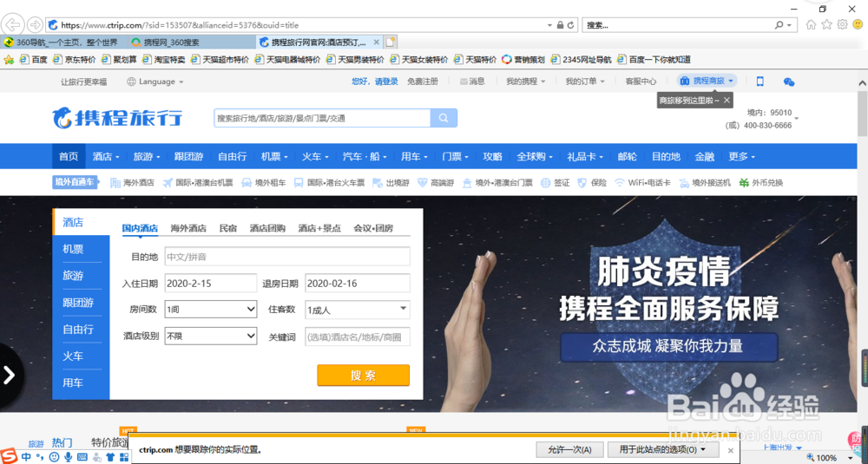
Task: Click the smiley feedback icon in browser toolbar
Action: (858, 24)
